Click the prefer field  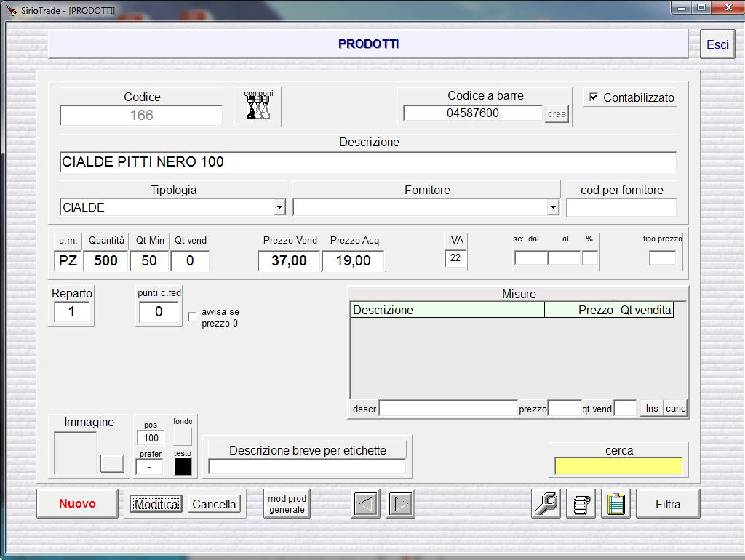[149, 468]
